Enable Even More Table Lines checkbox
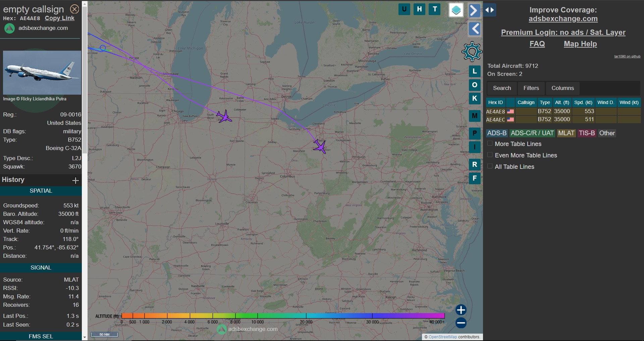Image resolution: width=644 pixels, height=341 pixels. 490,155
